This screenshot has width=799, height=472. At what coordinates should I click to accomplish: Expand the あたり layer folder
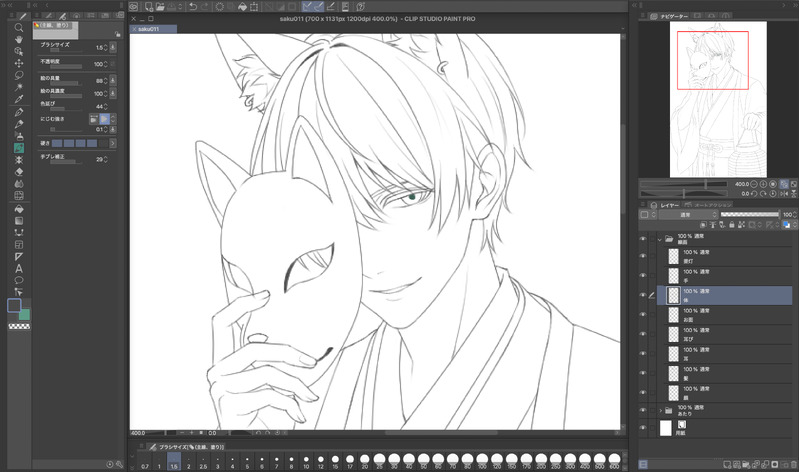[660, 410]
